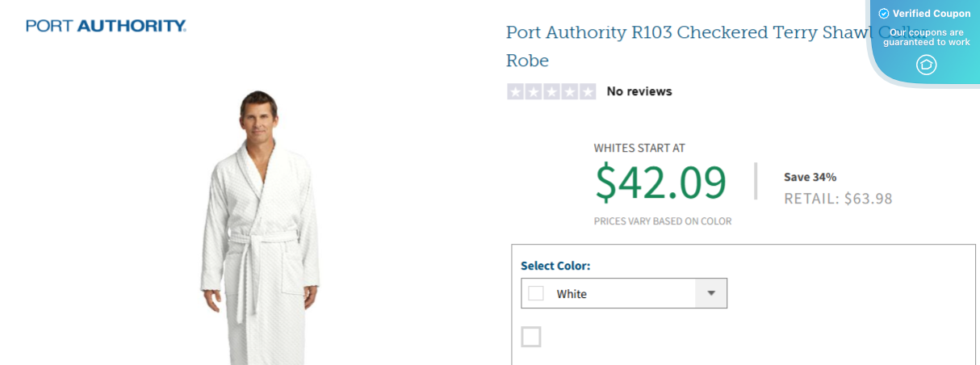Click the Verified Coupon label
The image size is (980, 365).
[932, 14]
